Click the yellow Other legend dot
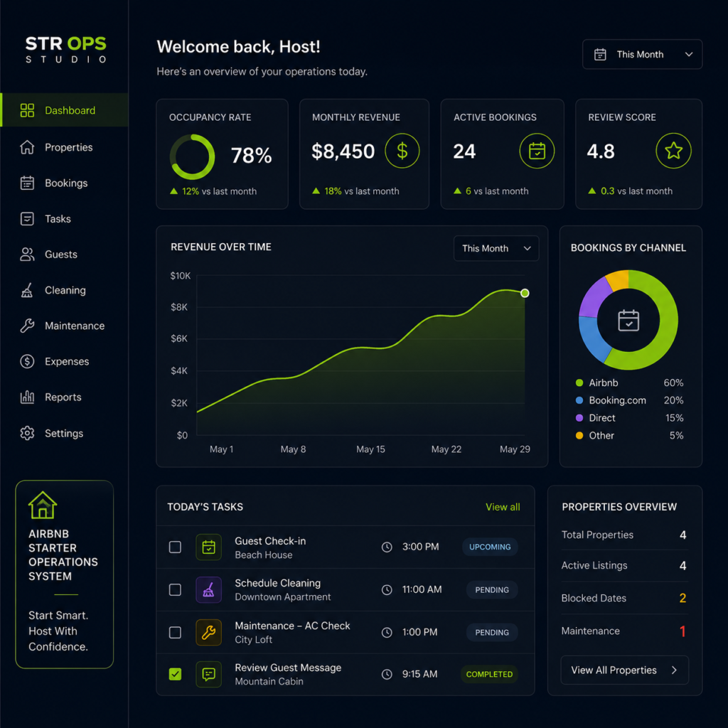Screen dimensions: 728x728 (579, 436)
